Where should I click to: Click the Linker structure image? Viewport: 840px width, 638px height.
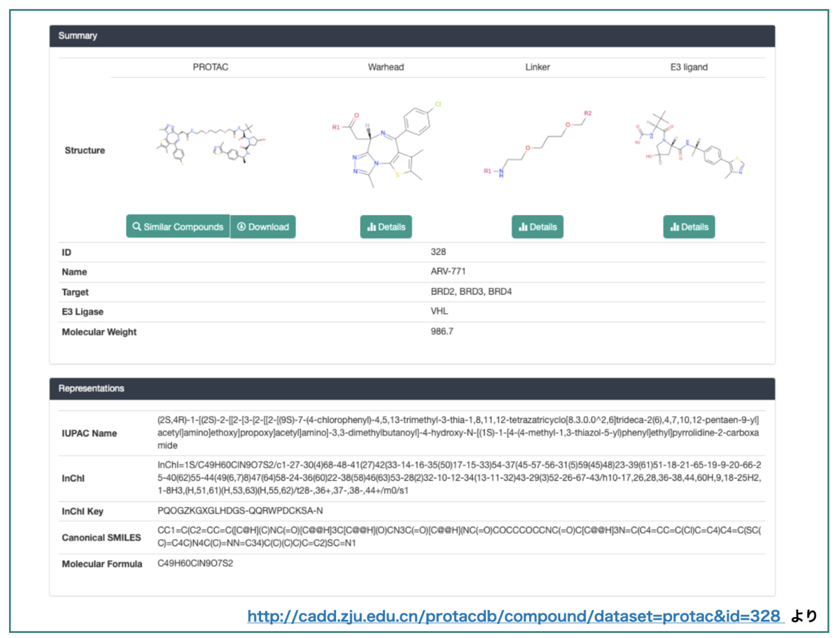pos(538,145)
